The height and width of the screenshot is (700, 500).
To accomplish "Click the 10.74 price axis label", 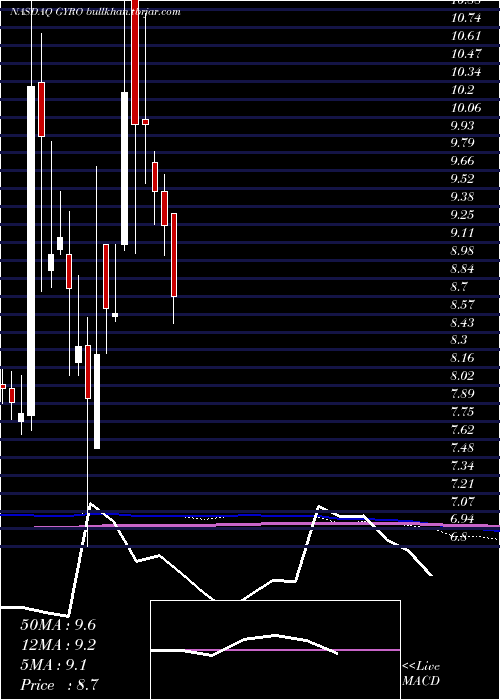I will 466,18.
